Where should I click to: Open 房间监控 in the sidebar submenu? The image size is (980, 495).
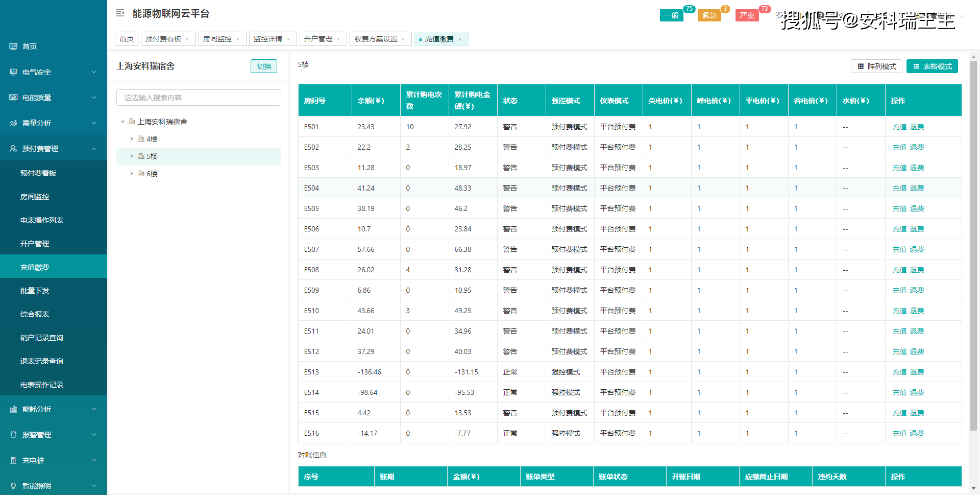click(x=54, y=197)
